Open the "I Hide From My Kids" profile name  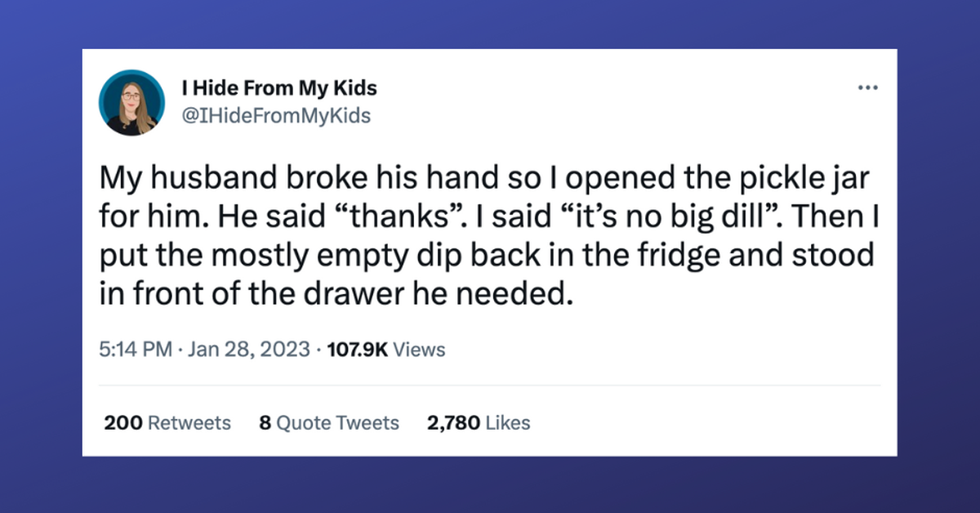coord(277,88)
